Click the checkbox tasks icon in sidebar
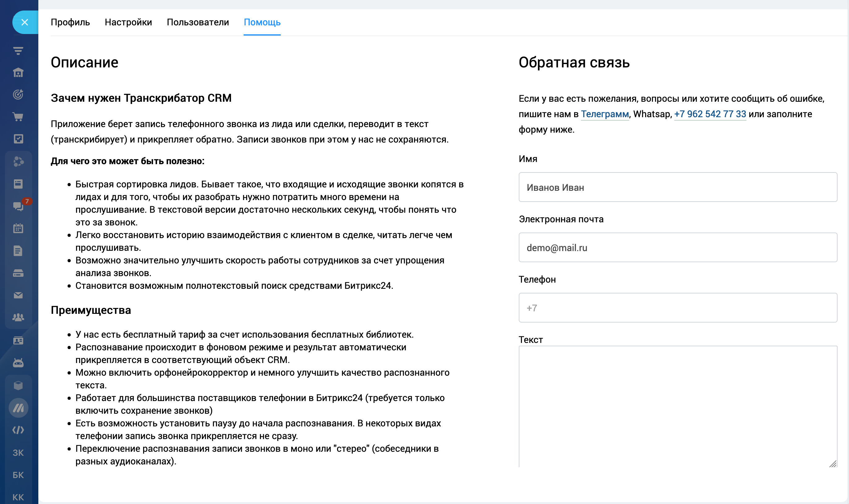 [18, 139]
